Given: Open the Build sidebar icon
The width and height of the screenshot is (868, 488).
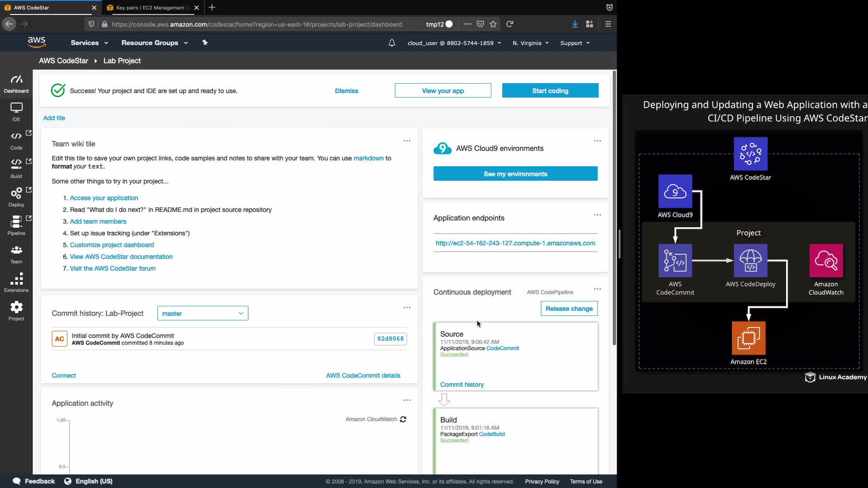Looking at the screenshot, I should click(x=16, y=168).
